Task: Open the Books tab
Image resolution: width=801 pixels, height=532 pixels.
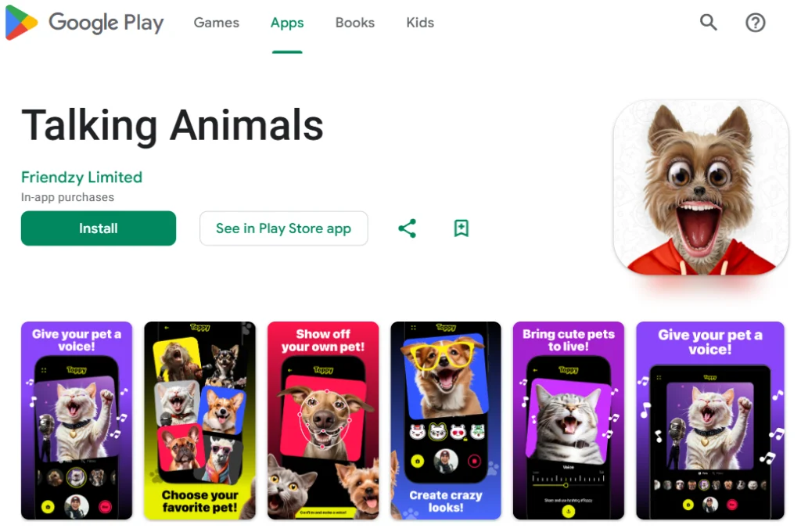Action: click(354, 23)
